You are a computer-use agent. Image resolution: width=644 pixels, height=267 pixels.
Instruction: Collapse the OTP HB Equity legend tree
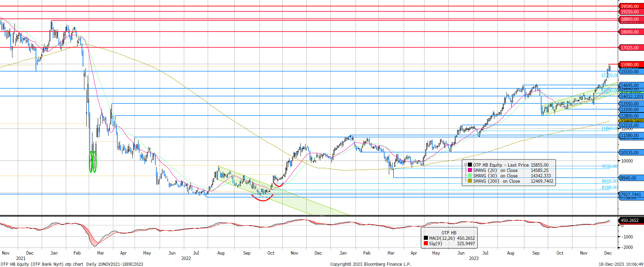466,165
